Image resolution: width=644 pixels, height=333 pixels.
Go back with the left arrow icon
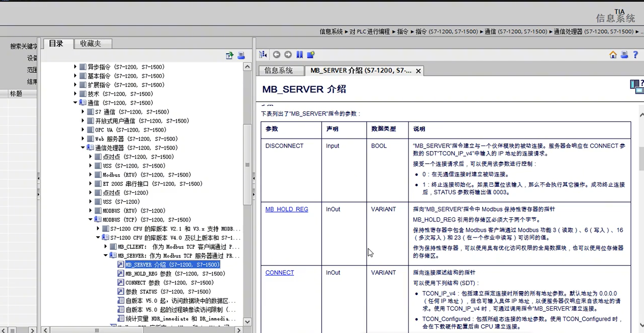276,54
